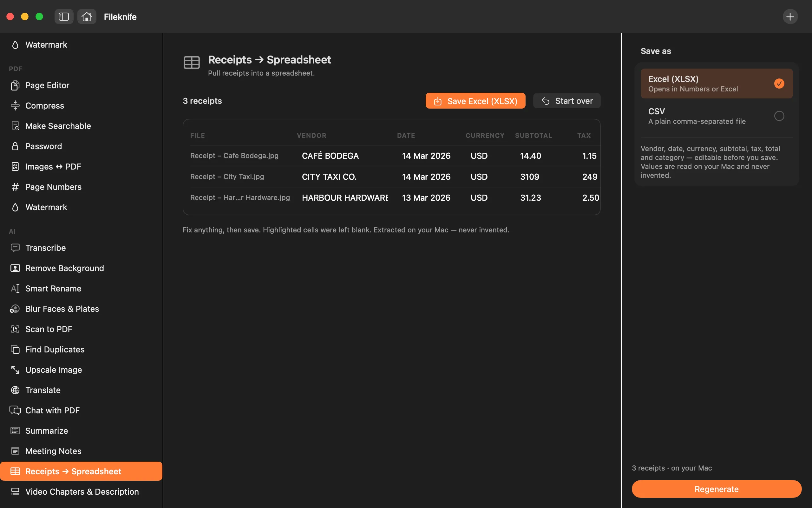Select the Excel (XLSX) format option

click(x=717, y=83)
